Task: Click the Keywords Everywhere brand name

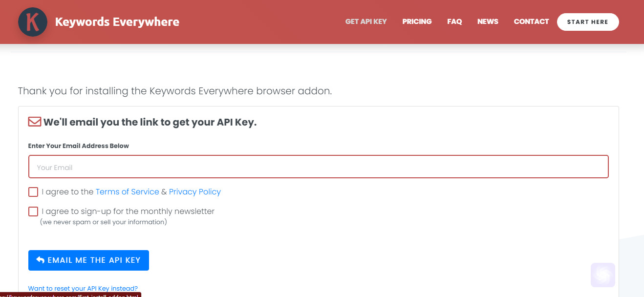Action: (x=117, y=22)
